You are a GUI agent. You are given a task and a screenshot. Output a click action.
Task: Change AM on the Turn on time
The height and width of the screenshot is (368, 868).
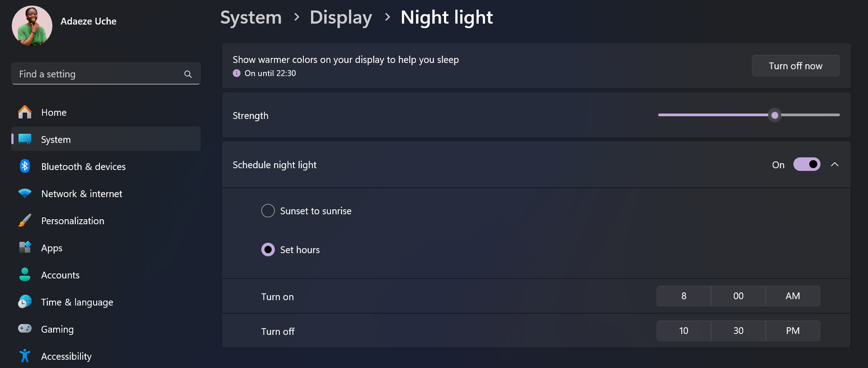(x=792, y=296)
